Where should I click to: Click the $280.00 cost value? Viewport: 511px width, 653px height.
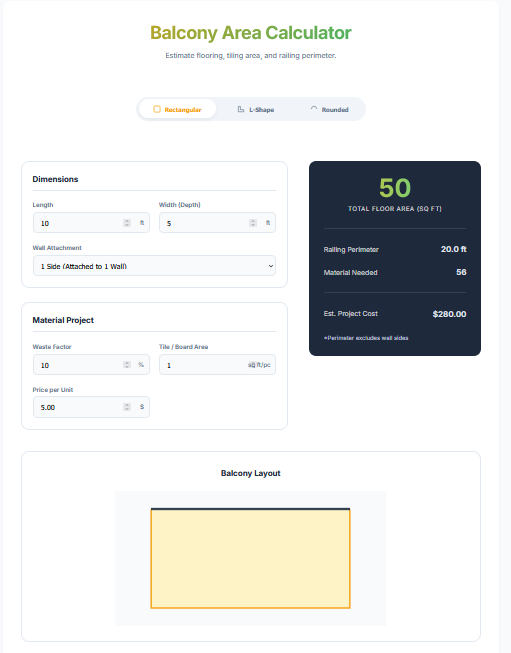click(x=449, y=314)
